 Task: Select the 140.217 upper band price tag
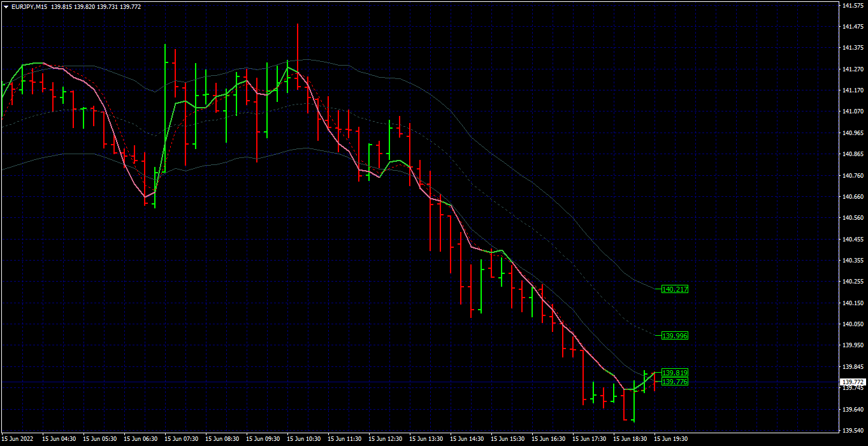point(675,289)
